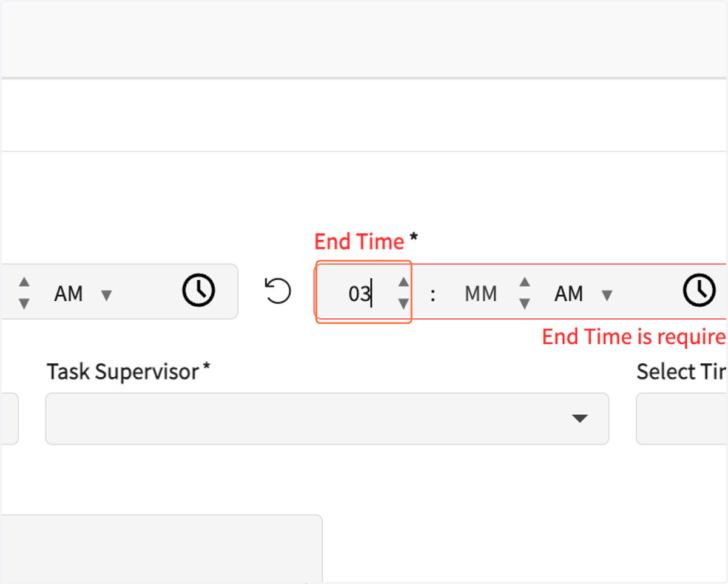Screen dimensions: 728x584
Task: Open the End Time clock picker icon
Action: point(699,290)
